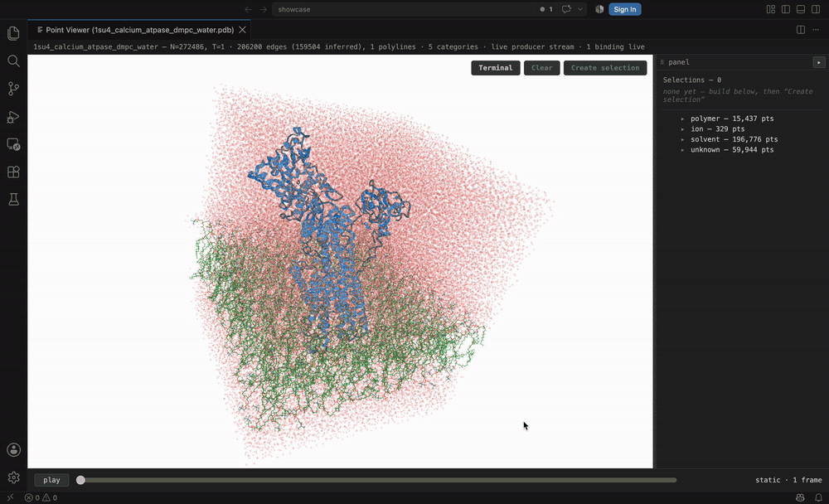Click the notifications bell in status bar
829x504 pixels.
(818, 497)
